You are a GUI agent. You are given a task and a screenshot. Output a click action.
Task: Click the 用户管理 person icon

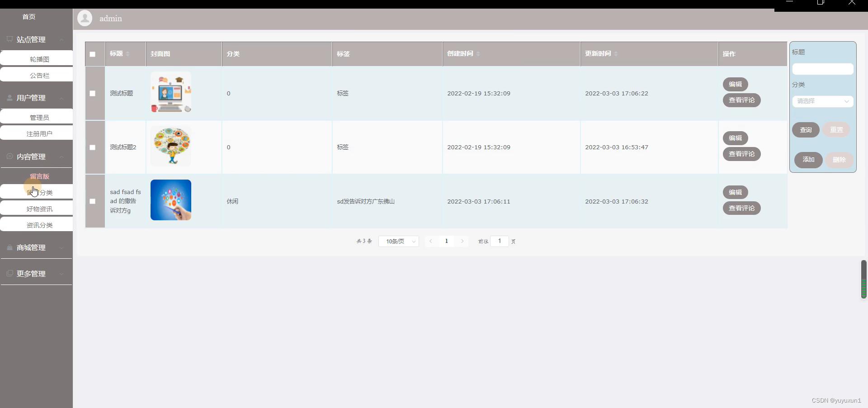[x=9, y=98]
